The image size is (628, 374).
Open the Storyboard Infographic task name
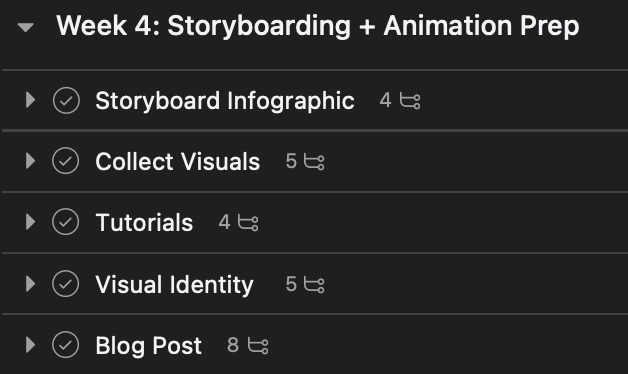[225, 101]
